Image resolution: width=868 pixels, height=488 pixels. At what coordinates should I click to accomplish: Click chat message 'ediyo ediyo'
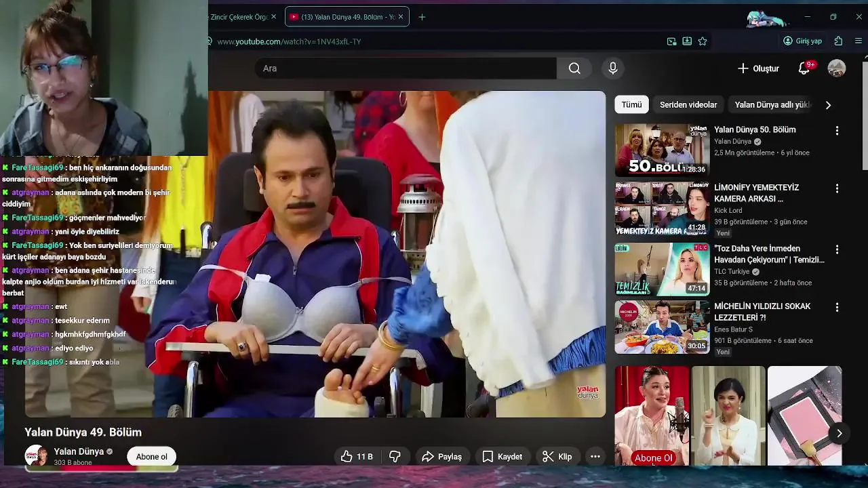click(74, 348)
